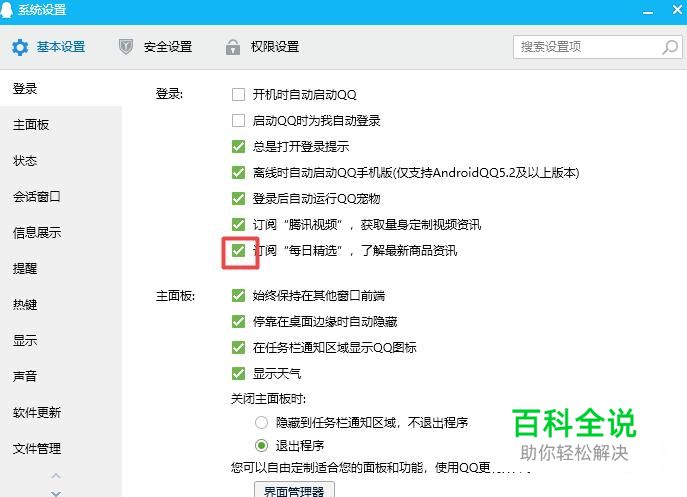The height and width of the screenshot is (497, 687).
Task: Click the 关闭主面板时 label text
Action: tap(268, 399)
